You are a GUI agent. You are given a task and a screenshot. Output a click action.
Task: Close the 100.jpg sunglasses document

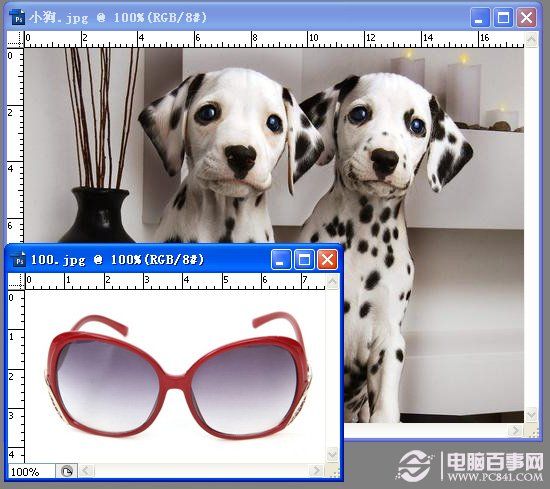(327, 260)
